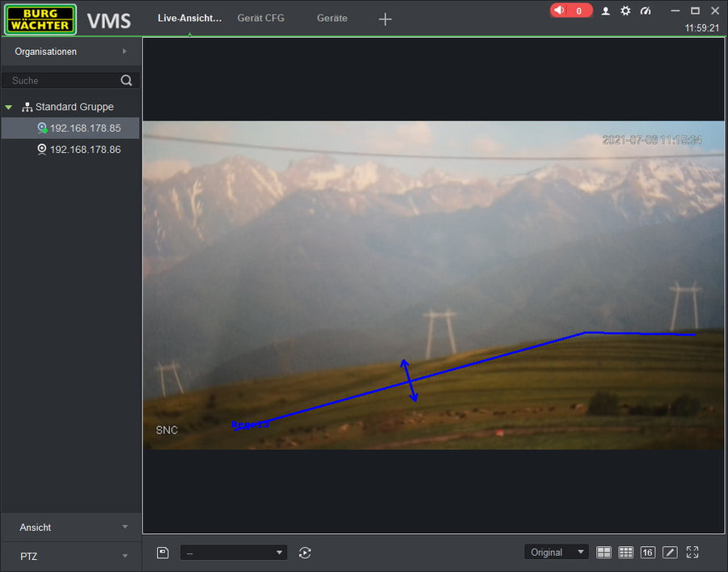
Task: Open the view selection dropdown at bottom
Action: [233, 553]
